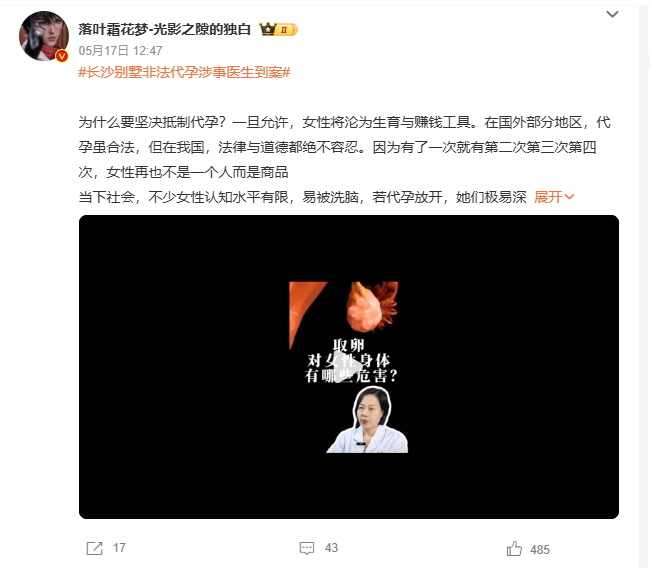The image size is (650, 568).
Task: Click the comment count 43
Action: (x=331, y=548)
